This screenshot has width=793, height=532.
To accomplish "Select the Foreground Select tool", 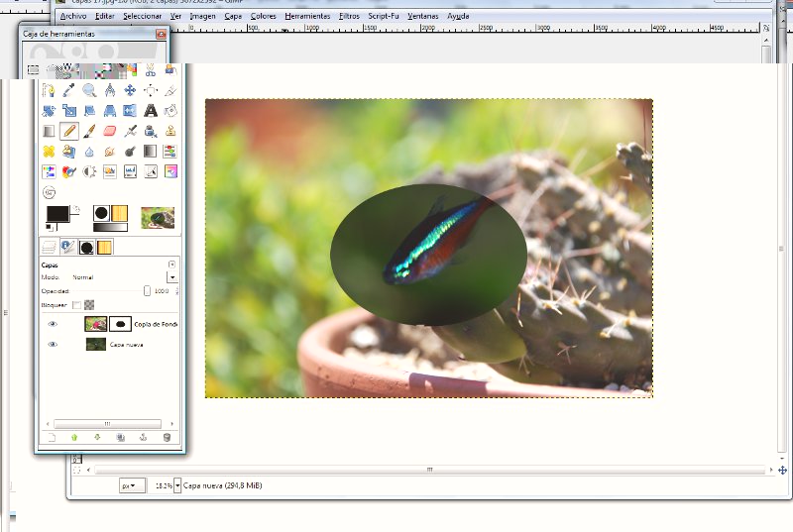I will point(170,69).
